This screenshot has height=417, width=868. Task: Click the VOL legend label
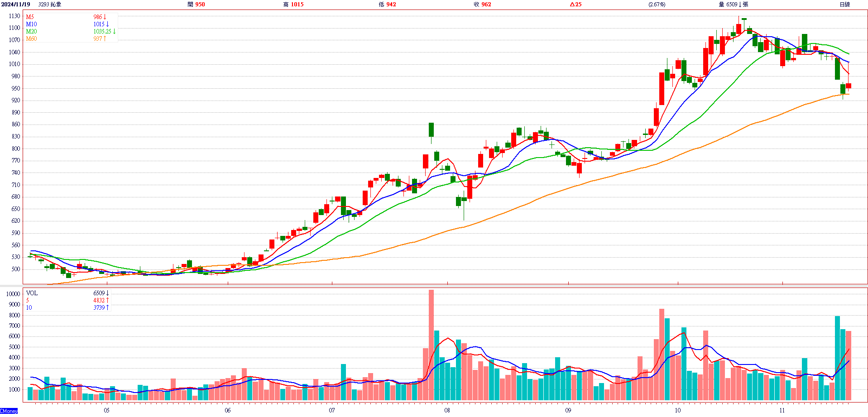(x=32, y=293)
